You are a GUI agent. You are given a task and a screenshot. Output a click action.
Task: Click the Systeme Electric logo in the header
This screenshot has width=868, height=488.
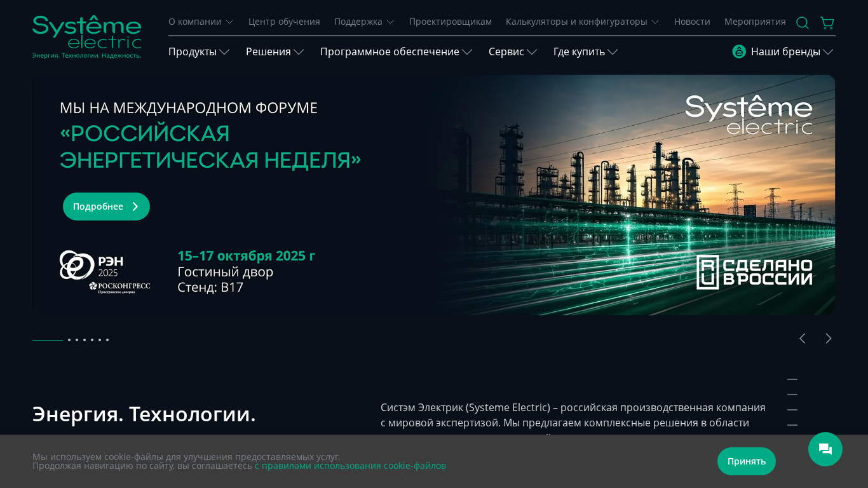point(87,37)
